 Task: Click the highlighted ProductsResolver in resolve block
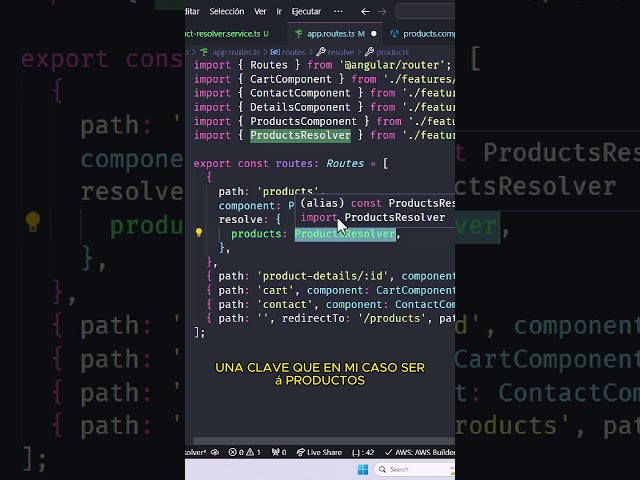pyautogui.click(x=345, y=234)
